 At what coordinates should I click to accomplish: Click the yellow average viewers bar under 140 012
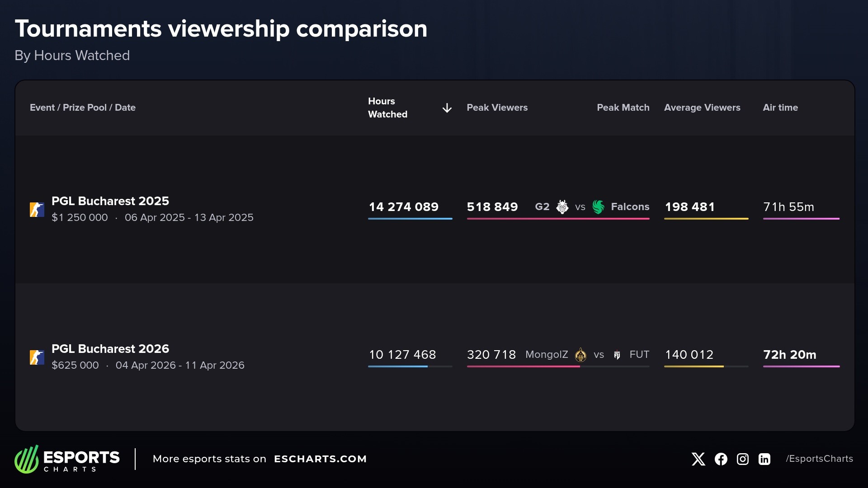694,366
